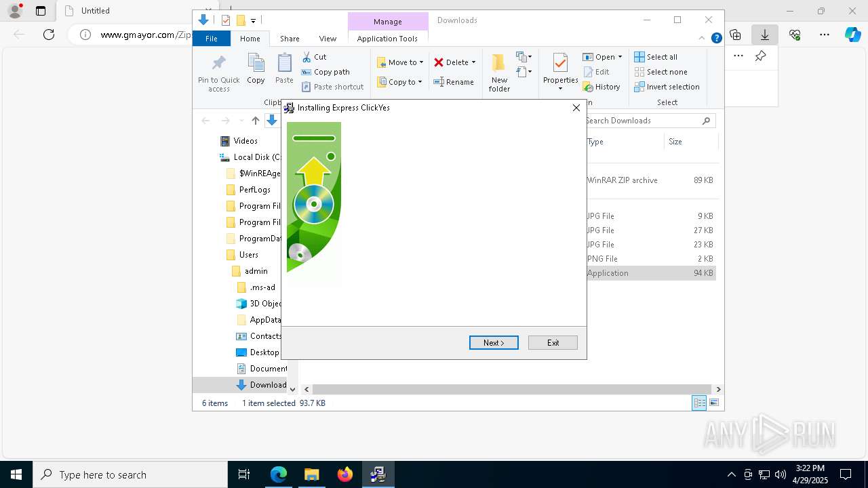Click Next in the Express ClickYes installer
This screenshot has height=488, width=868.
(494, 343)
